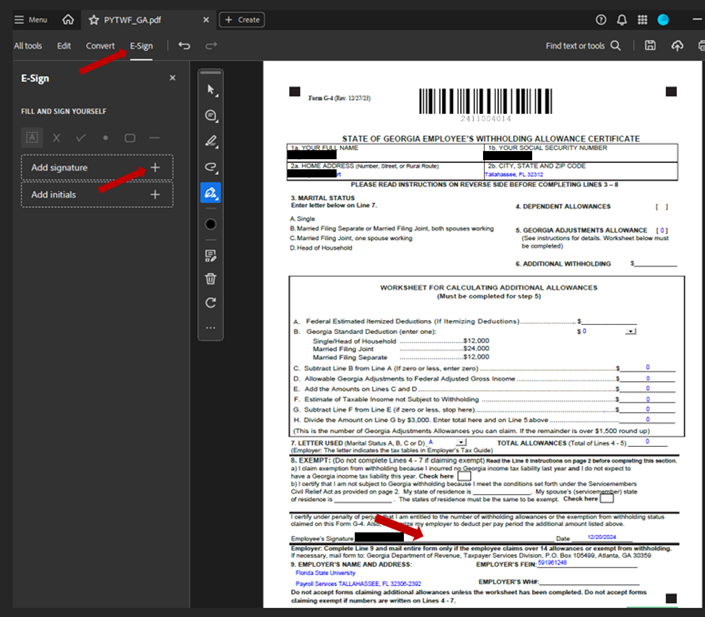Screen dimensions: 705x617
Task: Choose the freehand draw loop tool
Action: pos(211,167)
